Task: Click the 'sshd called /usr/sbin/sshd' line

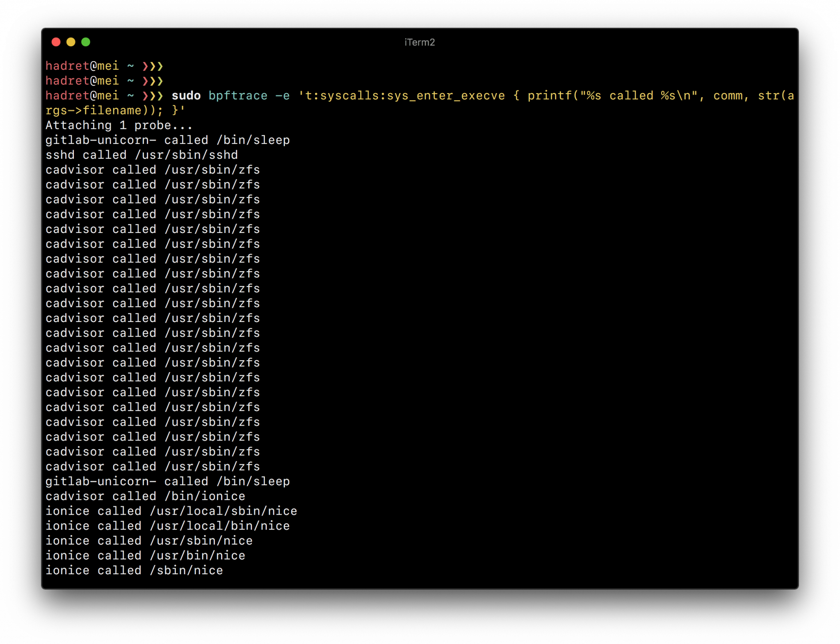Action: click(x=142, y=155)
